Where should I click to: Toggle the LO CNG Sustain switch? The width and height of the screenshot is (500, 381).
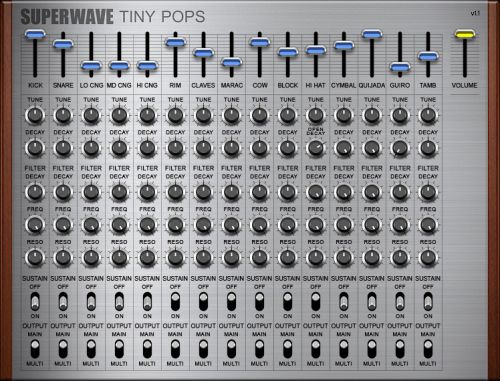[x=91, y=302]
